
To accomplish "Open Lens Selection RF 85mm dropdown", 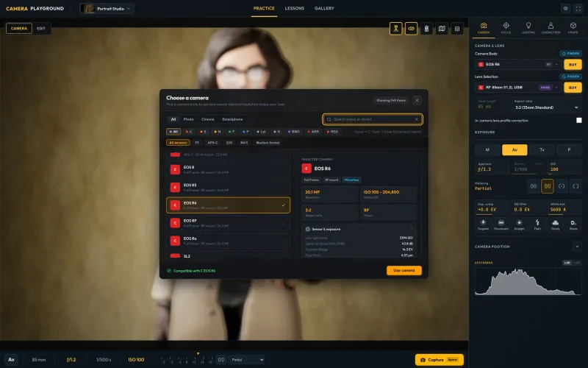I will coord(518,88).
